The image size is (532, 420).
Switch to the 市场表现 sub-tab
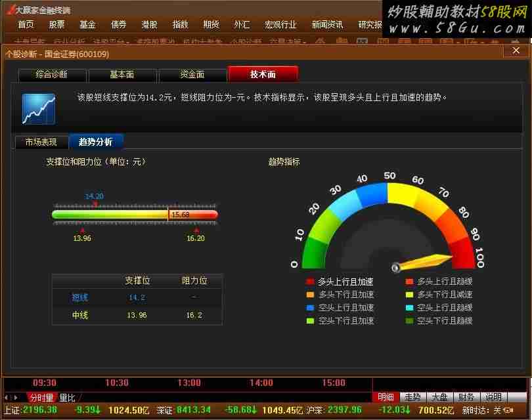point(41,142)
